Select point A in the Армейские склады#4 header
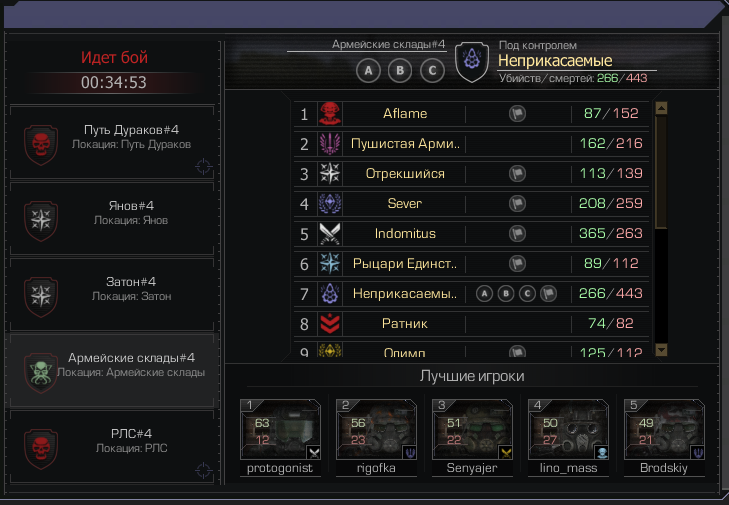The image size is (729, 505). (368, 71)
